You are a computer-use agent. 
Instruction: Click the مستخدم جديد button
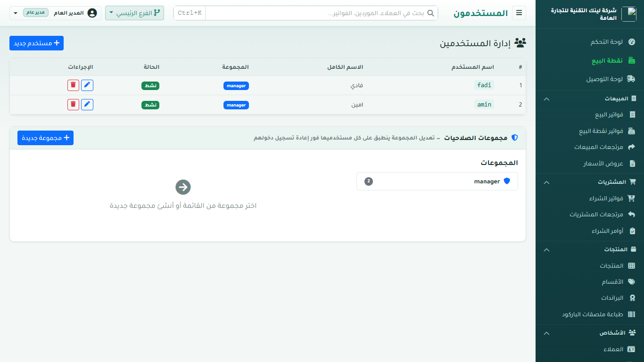(36, 43)
